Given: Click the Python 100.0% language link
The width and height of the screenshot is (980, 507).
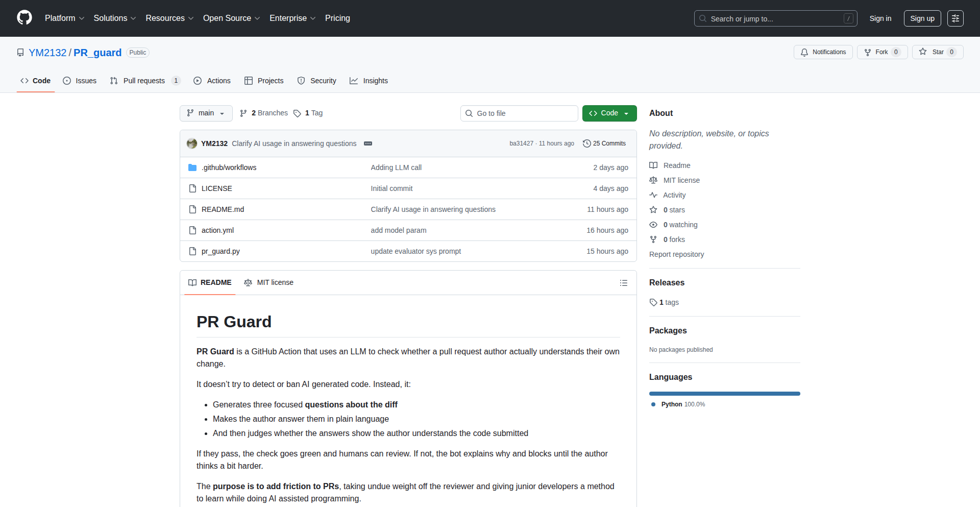Looking at the screenshot, I should coord(678,404).
